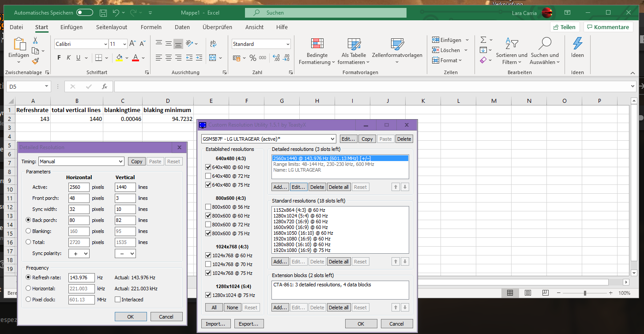Open the Überprüfen tab
This screenshot has width=644, height=334.
pos(217,27)
